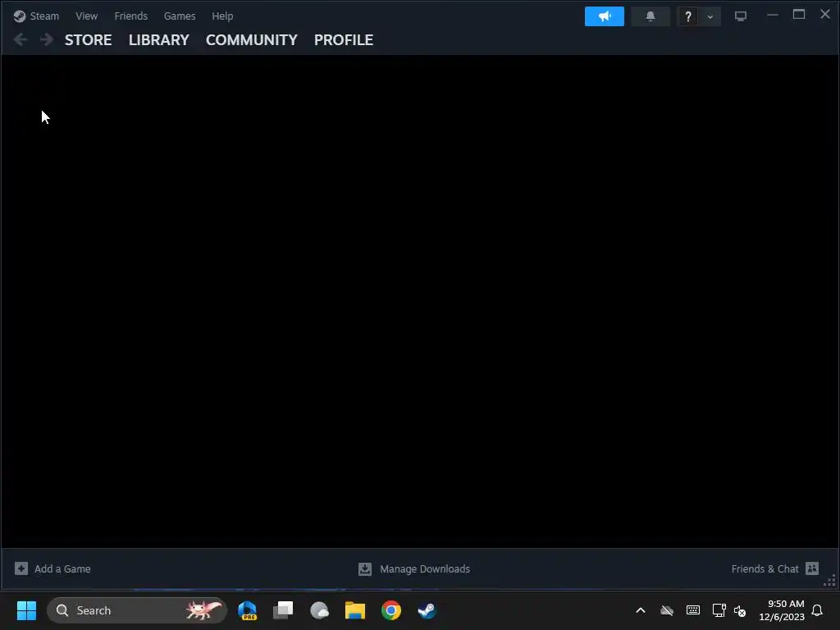Open Friends & Chat

[x=765, y=569]
